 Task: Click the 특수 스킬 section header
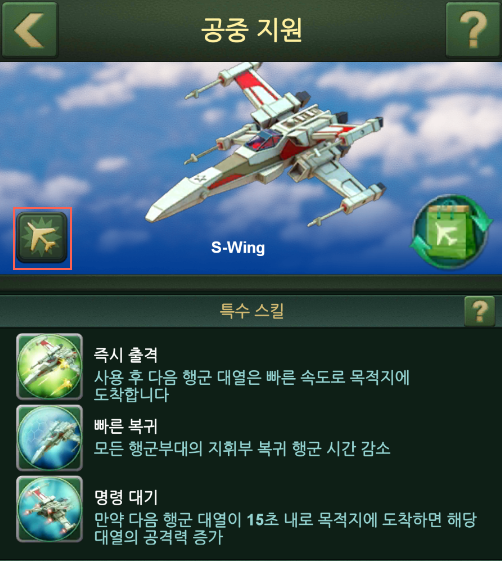[x=252, y=311]
